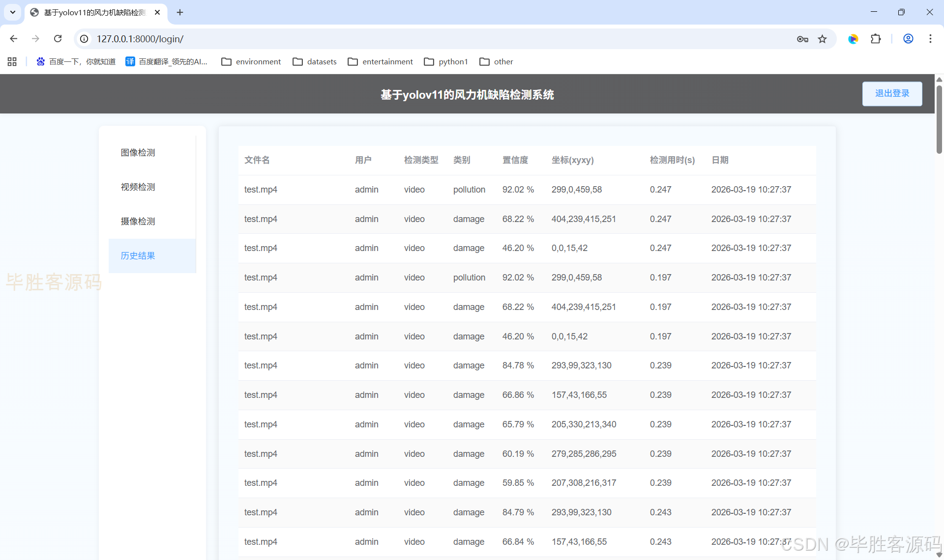Open a new browser tab

(180, 12)
